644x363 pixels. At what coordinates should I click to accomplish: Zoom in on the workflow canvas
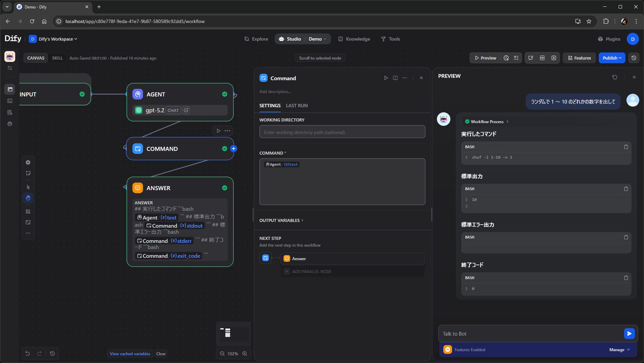(245, 354)
